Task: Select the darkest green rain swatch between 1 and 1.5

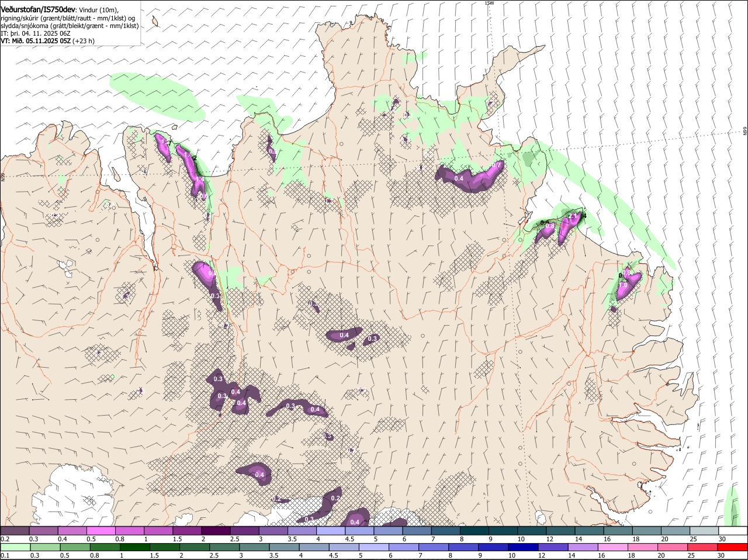Action: (x=134, y=547)
